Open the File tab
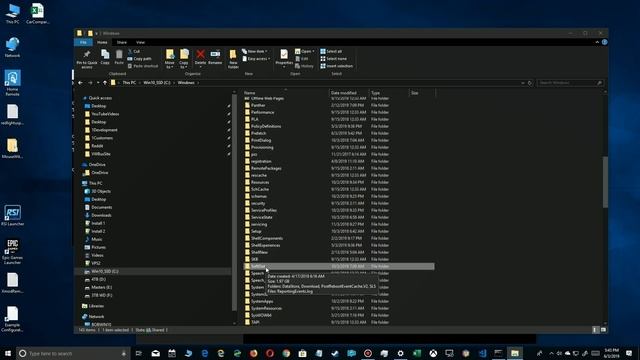 pos(83,42)
